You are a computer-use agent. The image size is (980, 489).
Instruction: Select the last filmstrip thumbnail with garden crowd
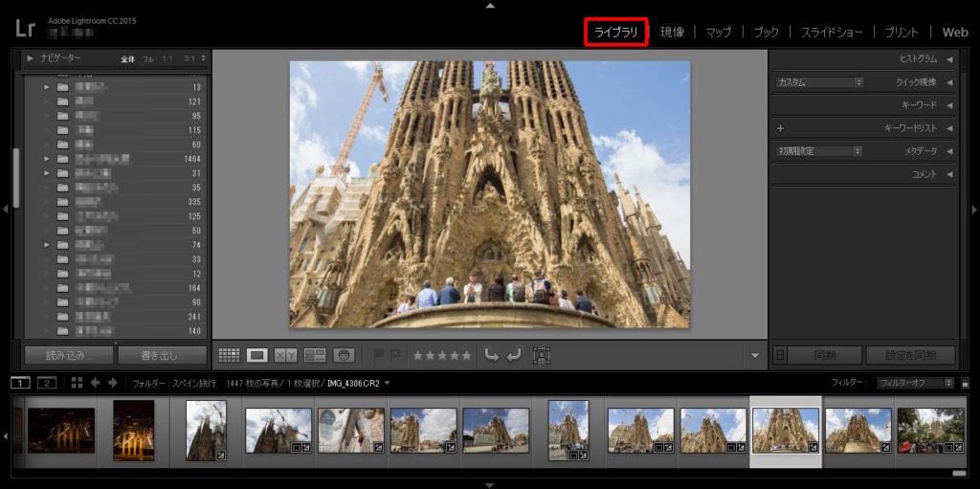coord(930,431)
